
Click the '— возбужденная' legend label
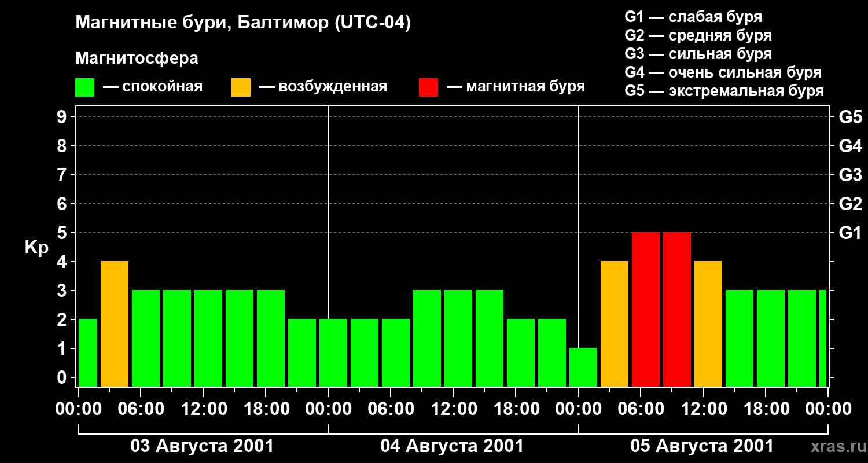tap(323, 87)
